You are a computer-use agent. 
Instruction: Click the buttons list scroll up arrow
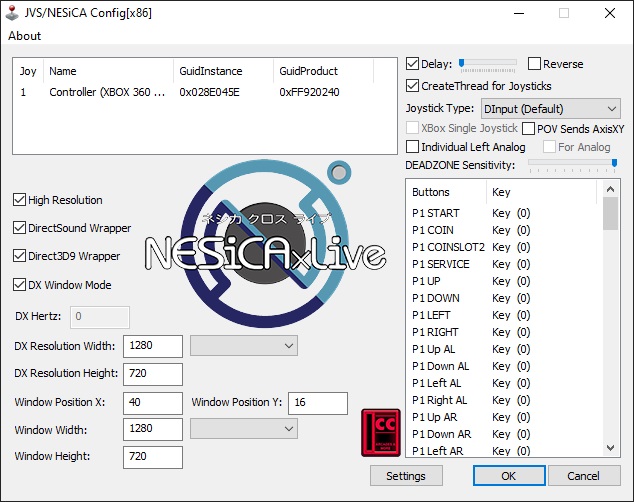coord(611,189)
